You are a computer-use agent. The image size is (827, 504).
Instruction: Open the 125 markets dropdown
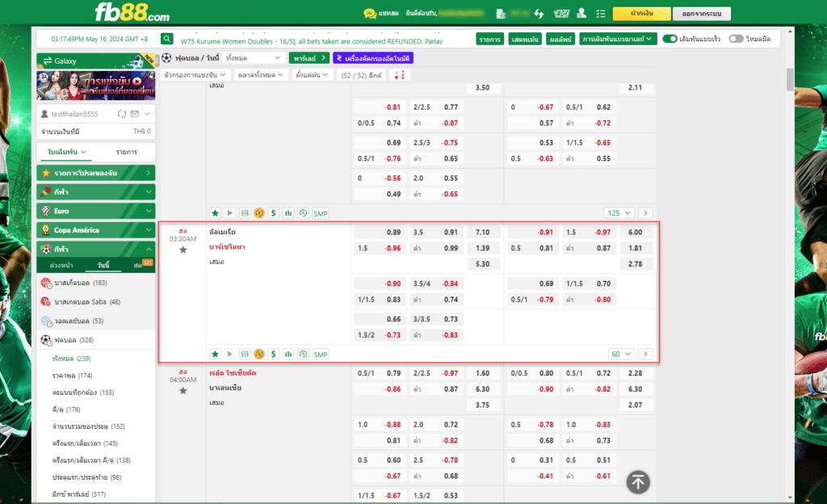619,213
